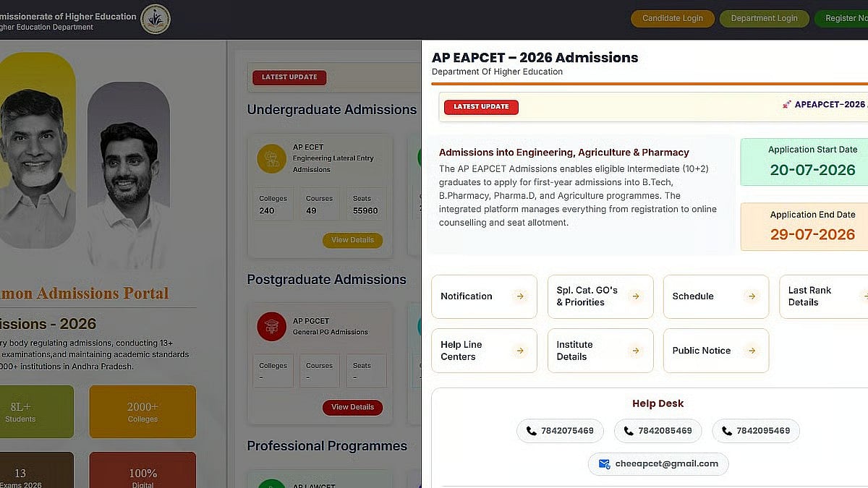Click AP ECET Seats 55960 box
The width and height of the screenshot is (868, 488).
[x=366, y=204]
